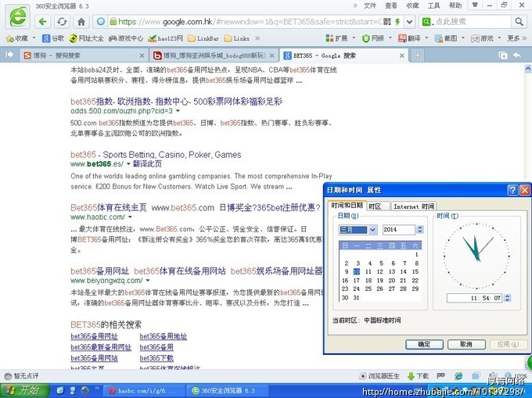Screen dimensions: 532x398
Task: Expand www.haobc.com result options arrow
Action: tap(130, 217)
